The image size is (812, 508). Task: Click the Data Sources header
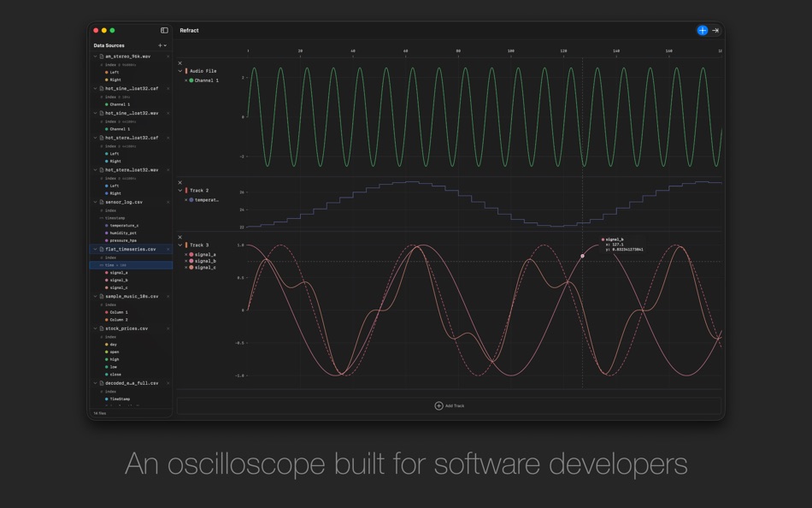coord(109,45)
